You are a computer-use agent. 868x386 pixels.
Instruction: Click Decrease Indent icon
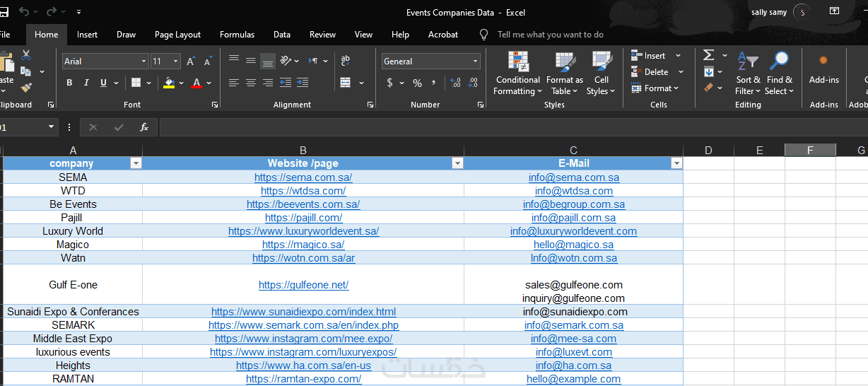point(286,83)
